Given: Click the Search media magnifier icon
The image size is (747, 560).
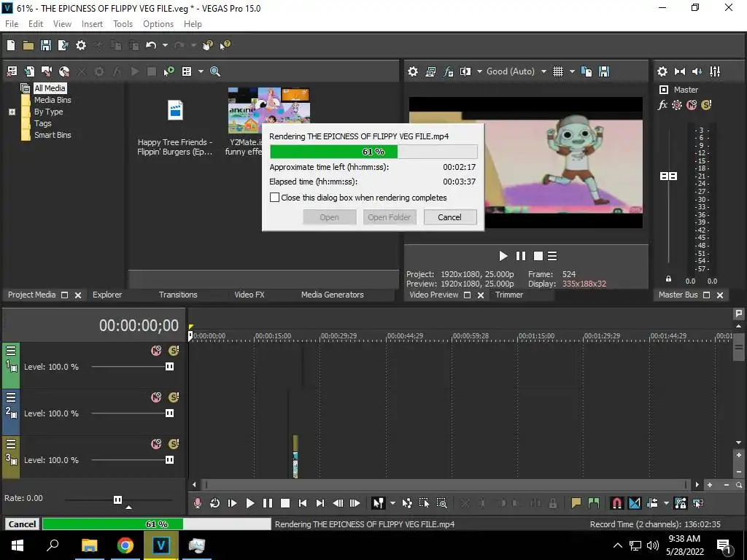Looking at the screenshot, I should pos(215,71).
